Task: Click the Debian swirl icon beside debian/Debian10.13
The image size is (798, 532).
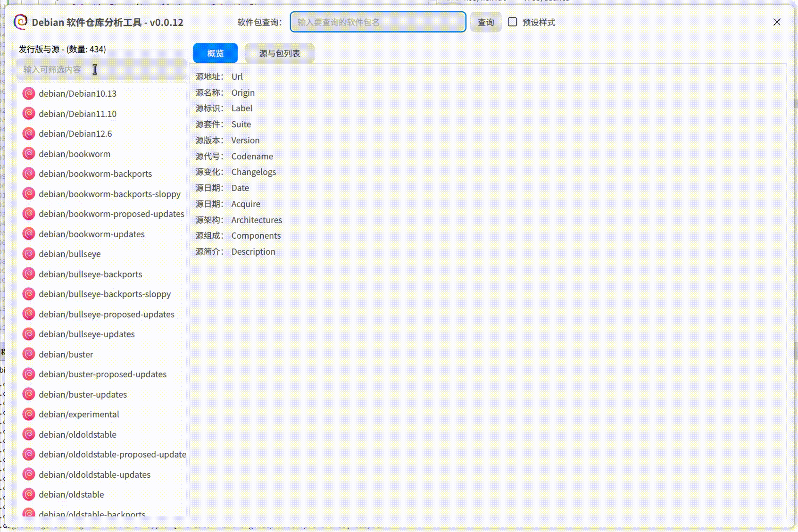Action: pos(29,93)
